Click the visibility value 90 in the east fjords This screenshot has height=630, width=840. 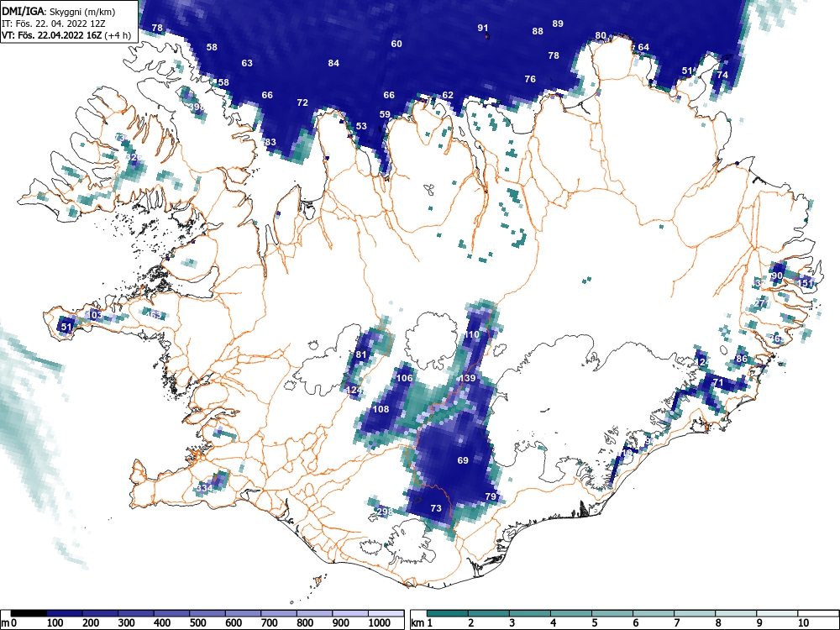[x=777, y=276]
